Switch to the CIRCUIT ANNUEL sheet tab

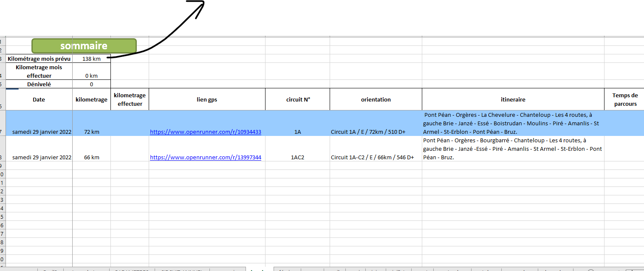182,269
